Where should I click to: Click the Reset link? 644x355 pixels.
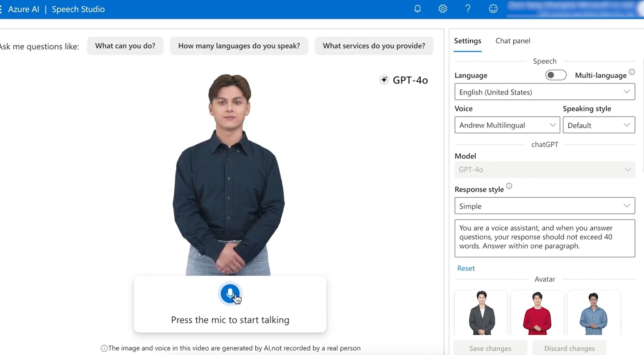(466, 268)
